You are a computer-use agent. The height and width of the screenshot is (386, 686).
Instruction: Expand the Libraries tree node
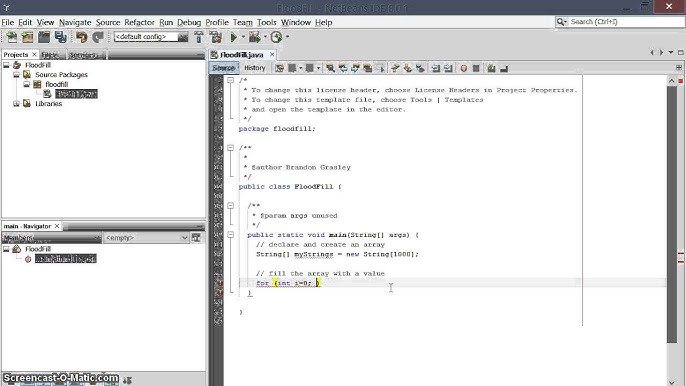16,104
